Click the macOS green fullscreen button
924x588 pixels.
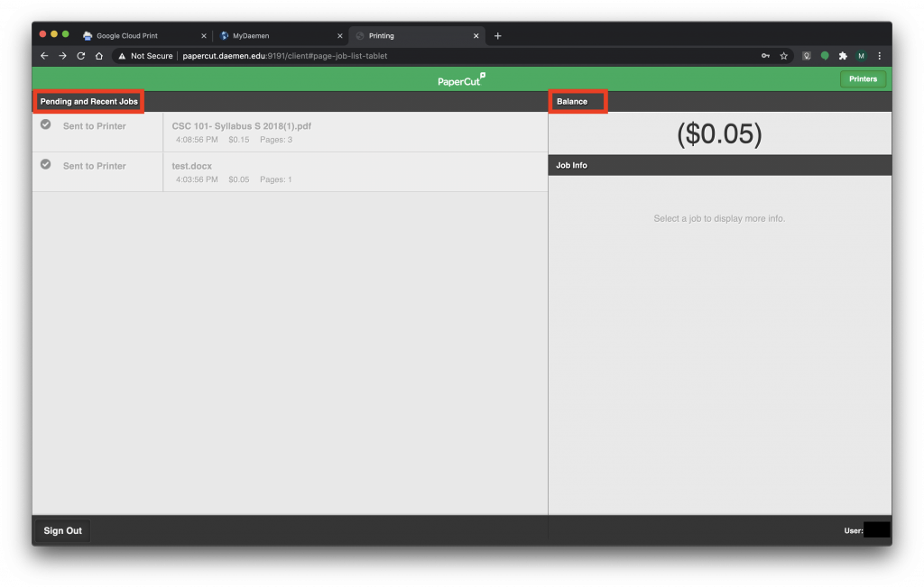click(65, 34)
